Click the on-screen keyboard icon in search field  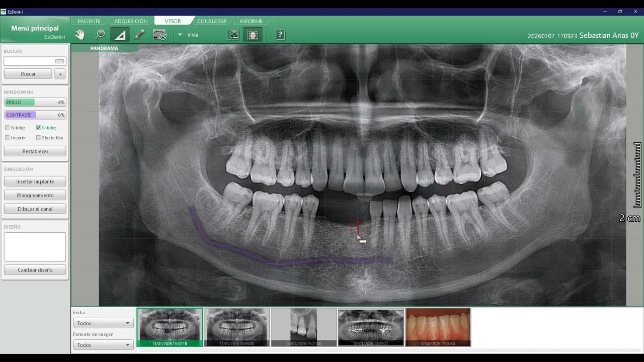point(60,61)
